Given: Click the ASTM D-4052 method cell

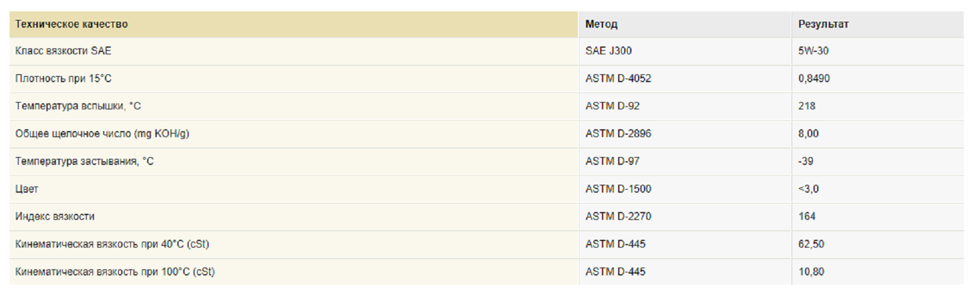Looking at the screenshot, I should (x=618, y=79).
